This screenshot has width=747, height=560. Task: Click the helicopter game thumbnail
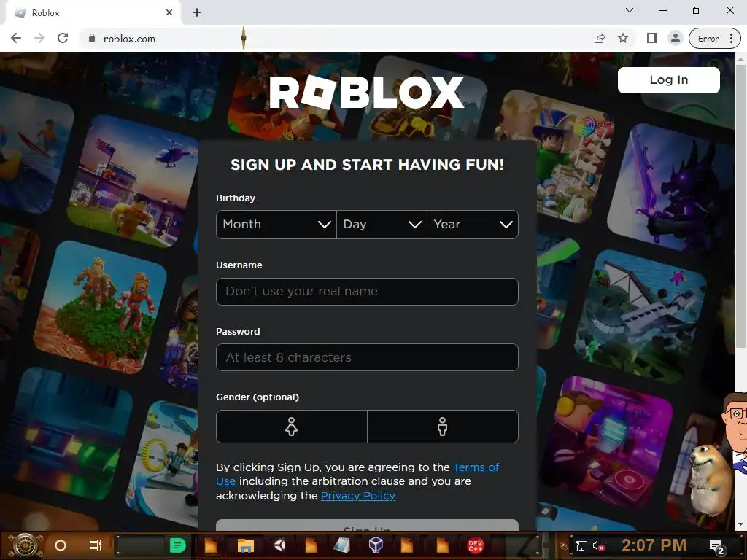click(134, 182)
